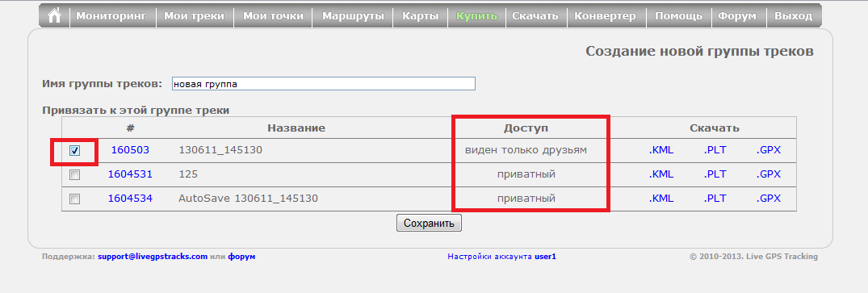Download .KML for track 130611_145130
The height and width of the screenshot is (293, 868).
point(661,150)
